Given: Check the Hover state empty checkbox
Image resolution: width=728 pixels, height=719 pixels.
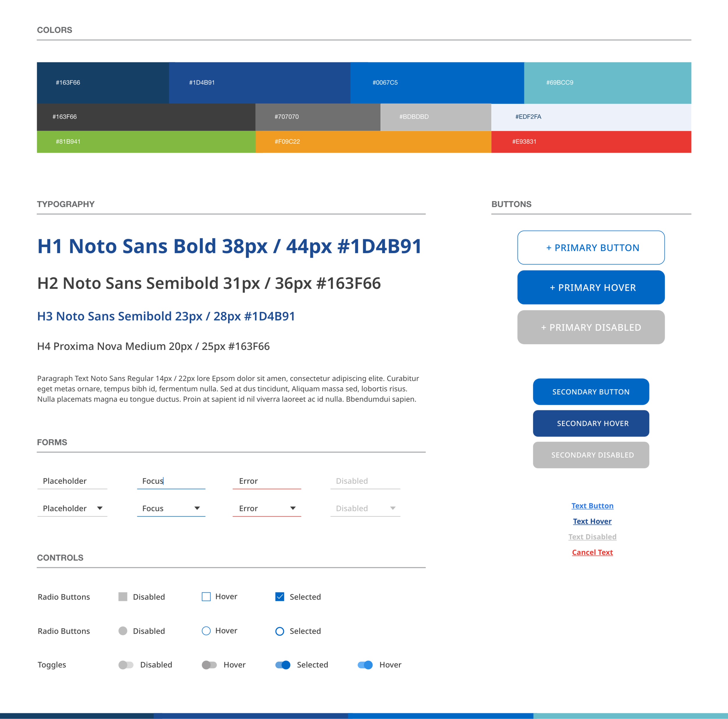Looking at the screenshot, I should click(206, 596).
